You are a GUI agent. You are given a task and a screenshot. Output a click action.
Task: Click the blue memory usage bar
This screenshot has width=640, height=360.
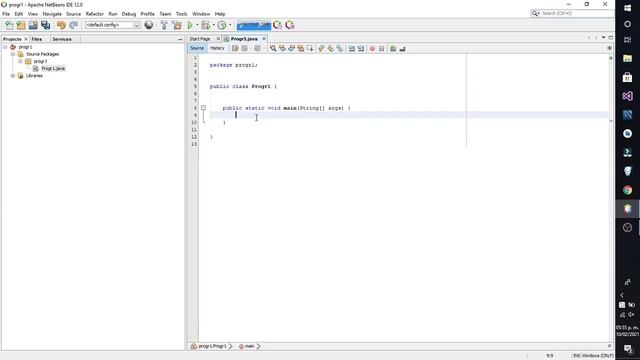[x=253, y=25]
